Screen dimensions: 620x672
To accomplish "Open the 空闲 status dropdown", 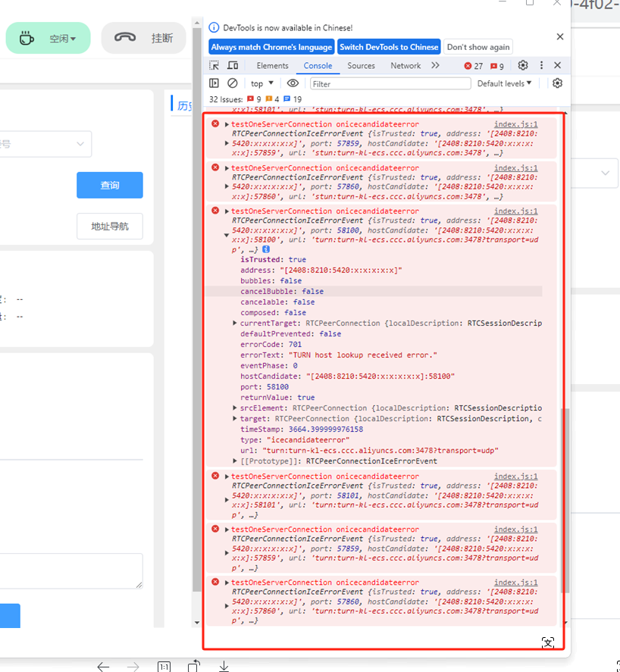I will 63,39.
